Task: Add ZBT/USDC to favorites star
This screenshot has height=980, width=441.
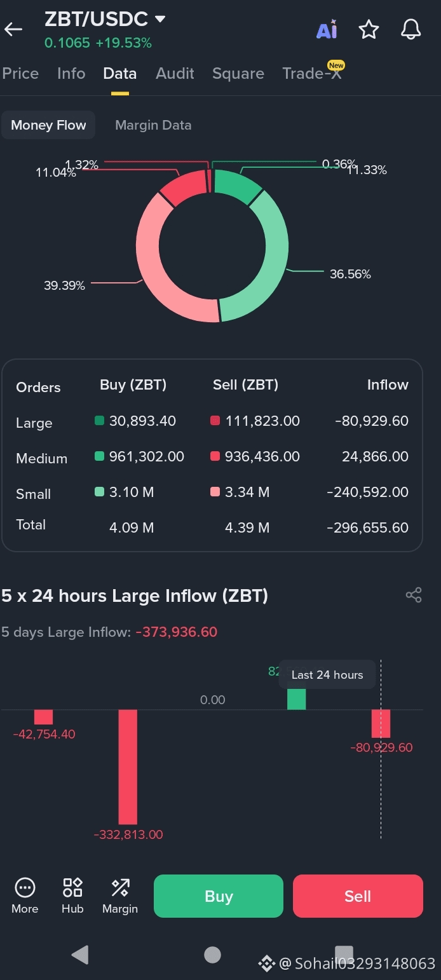Action: [x=369, y=29]
